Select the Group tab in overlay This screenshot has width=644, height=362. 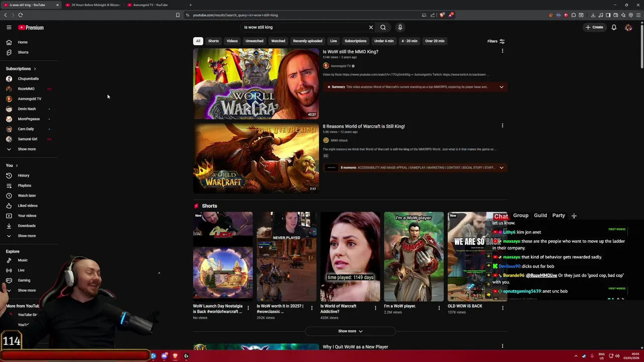[521, 216]
